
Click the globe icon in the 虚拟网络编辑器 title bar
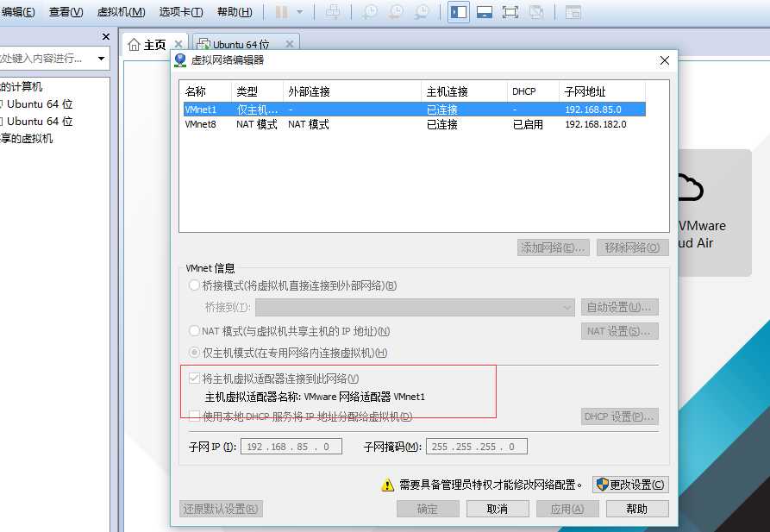point(180,60)
